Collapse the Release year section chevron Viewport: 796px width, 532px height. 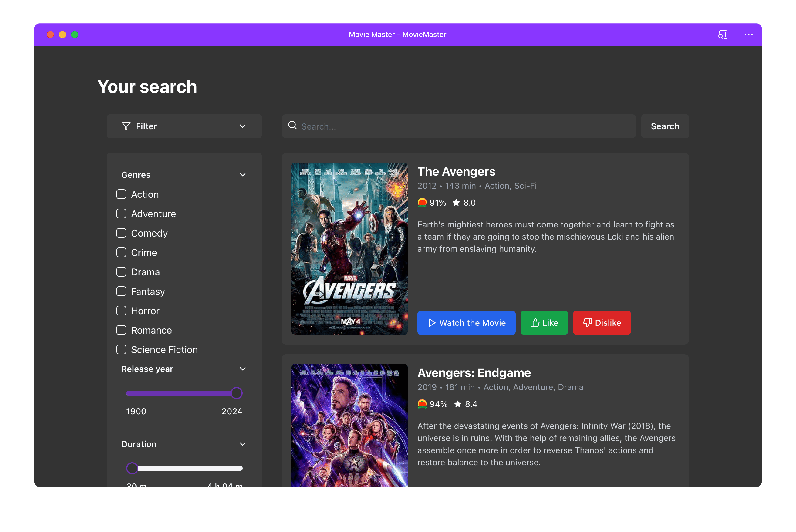[243, 369]
